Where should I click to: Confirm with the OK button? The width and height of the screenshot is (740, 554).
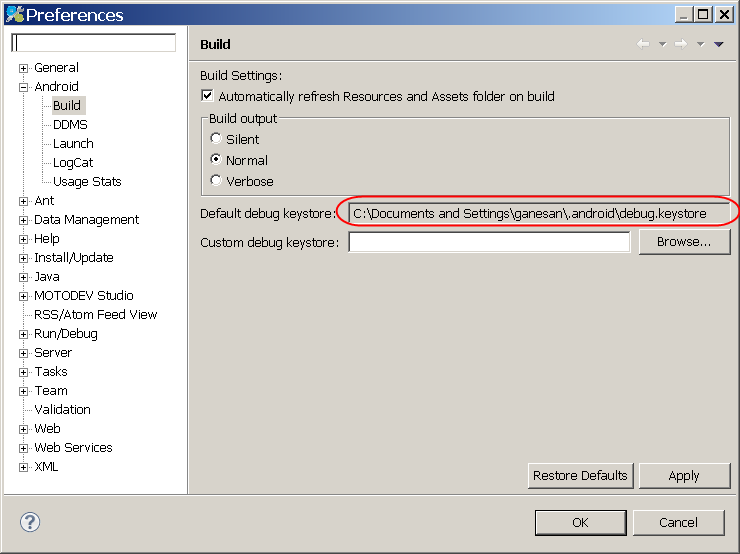point(580,522)
